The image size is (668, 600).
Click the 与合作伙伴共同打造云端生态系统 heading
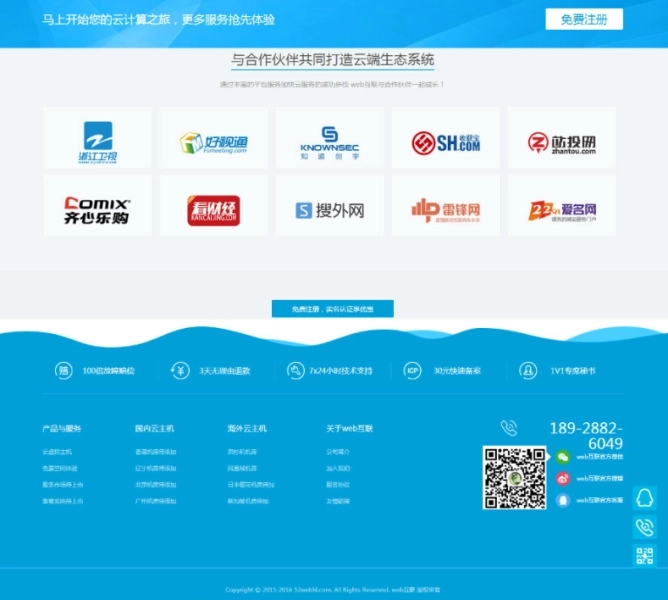coord(333,60)
